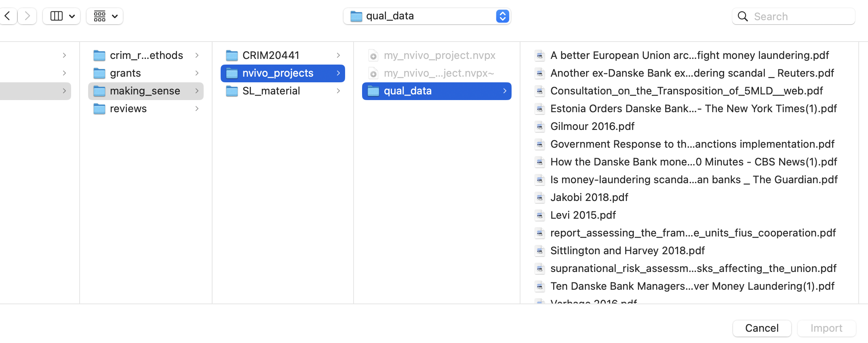The image size is (868, 343).
Task: Select the Gilmour 2016.pdf file icon
Action: [539, 127]
